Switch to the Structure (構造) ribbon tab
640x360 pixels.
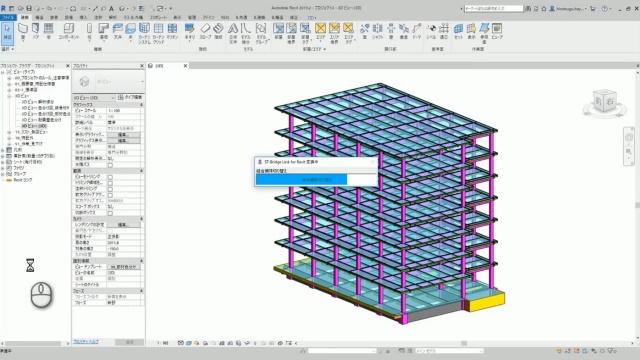[39, 18]
